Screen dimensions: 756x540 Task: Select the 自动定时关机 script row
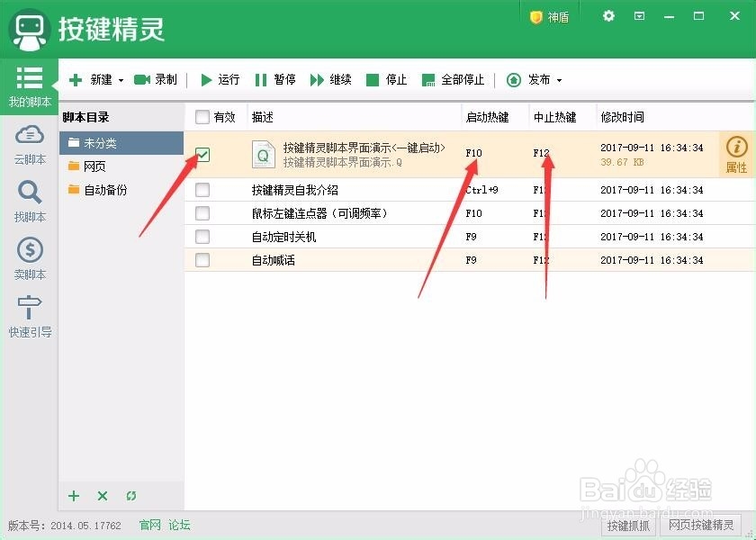(469, 237)
